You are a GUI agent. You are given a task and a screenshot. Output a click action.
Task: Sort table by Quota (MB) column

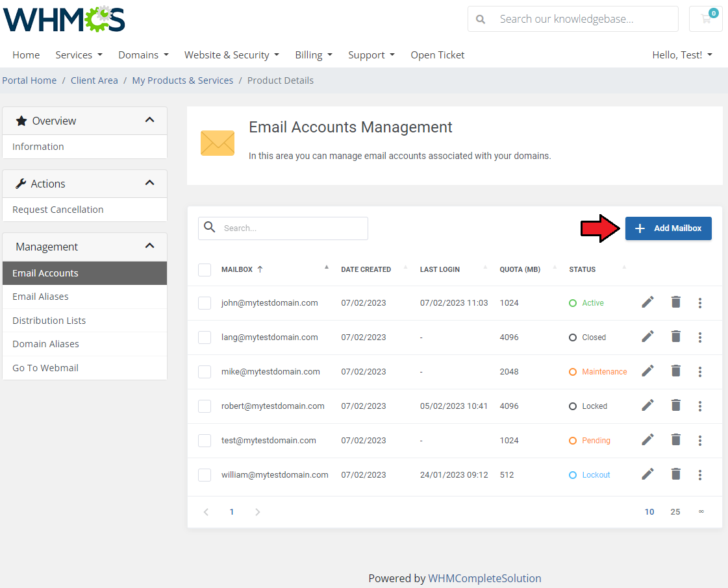click(x=520, y=269)
